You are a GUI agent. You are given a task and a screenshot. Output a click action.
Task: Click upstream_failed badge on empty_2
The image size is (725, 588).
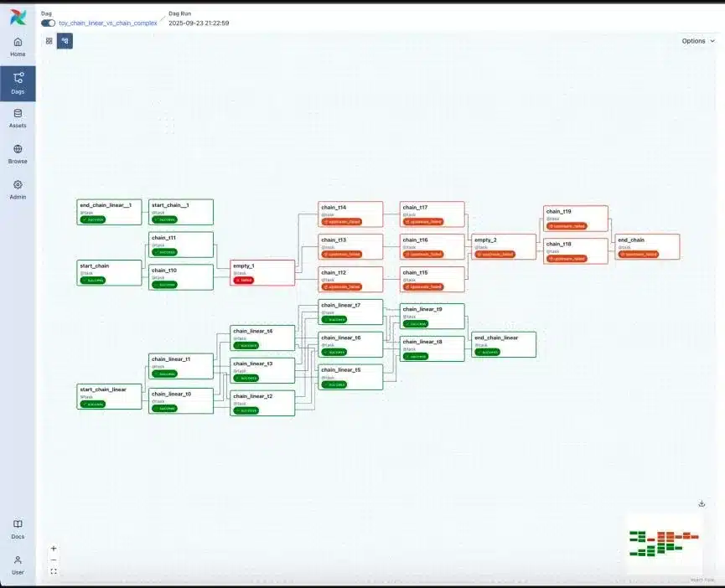tap(495, 254)
